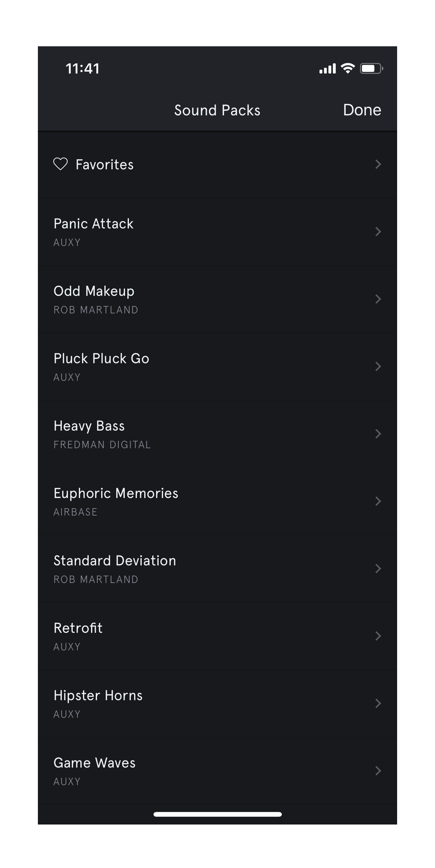Select the Odd Makeup pack
This screenshot has height=868, width=435.
tap(217, 299)
